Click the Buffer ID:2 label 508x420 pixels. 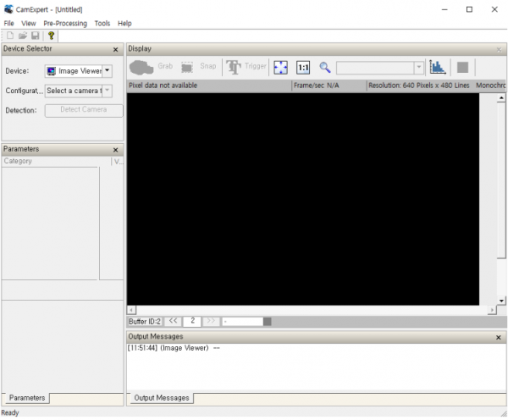pos(145,322)
